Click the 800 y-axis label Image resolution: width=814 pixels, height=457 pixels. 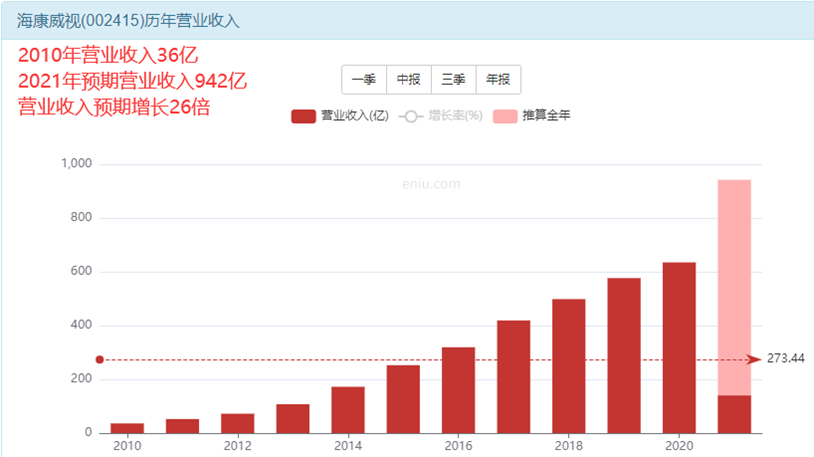click(81, 217)
